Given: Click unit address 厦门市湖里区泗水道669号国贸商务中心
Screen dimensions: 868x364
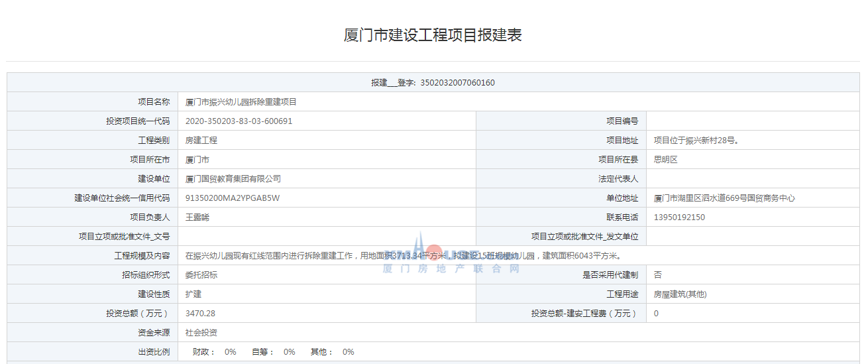Looking at the screenshot, I should 724,198.
